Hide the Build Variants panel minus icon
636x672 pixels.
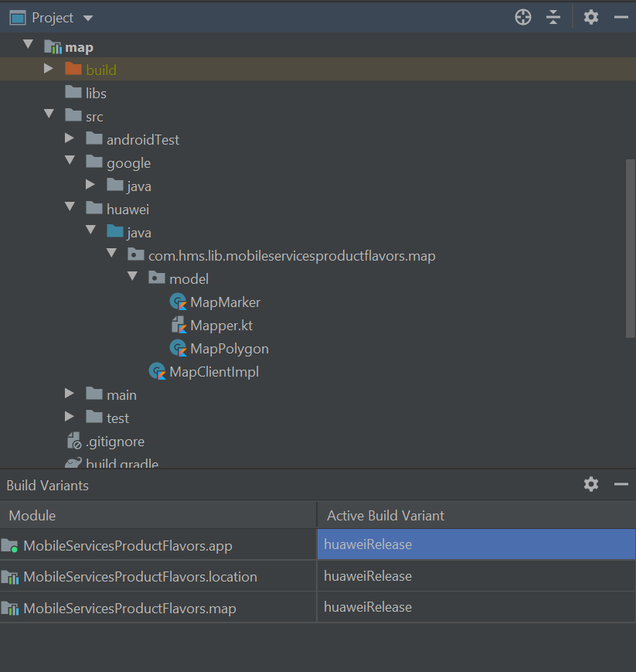pyautogui.click(x=621, y=484)
